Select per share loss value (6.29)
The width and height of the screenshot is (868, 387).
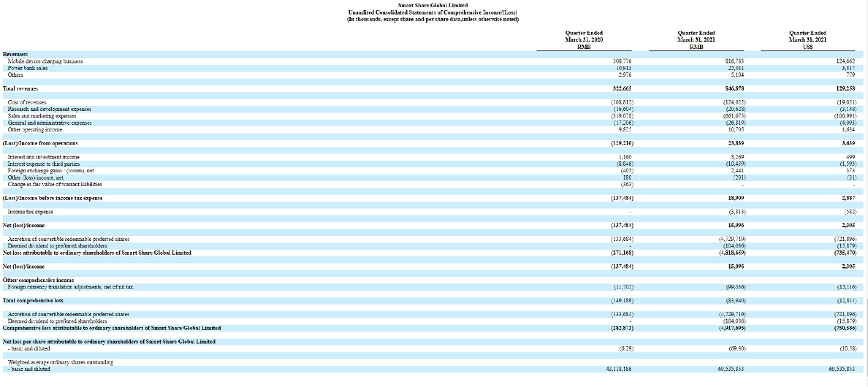pyautogui.click(x=626, y=348)
